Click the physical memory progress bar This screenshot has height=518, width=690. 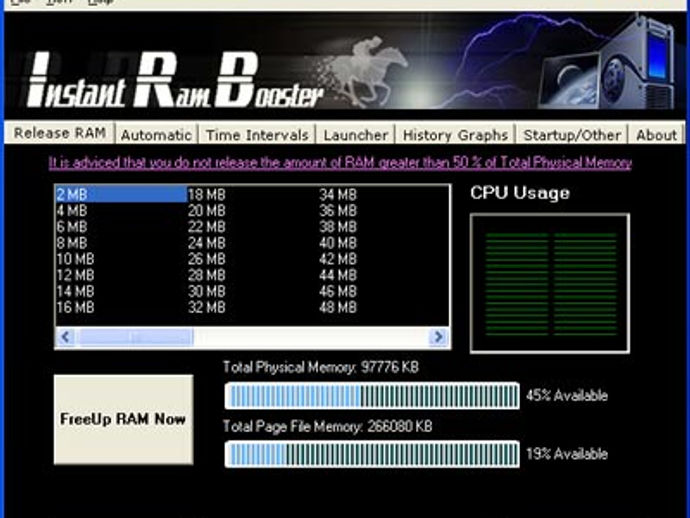click(372, 396)
